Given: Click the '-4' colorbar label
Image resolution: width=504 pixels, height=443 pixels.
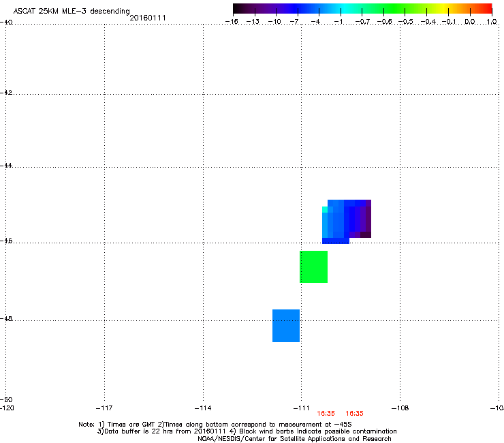Looking at the screenshot, I should pyautogui.click(x=316, y=22).
